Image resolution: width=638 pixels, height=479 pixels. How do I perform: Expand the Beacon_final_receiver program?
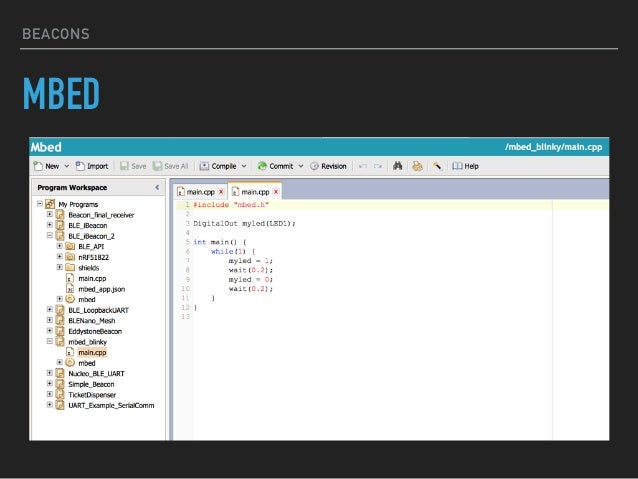[x=50, y=214]
